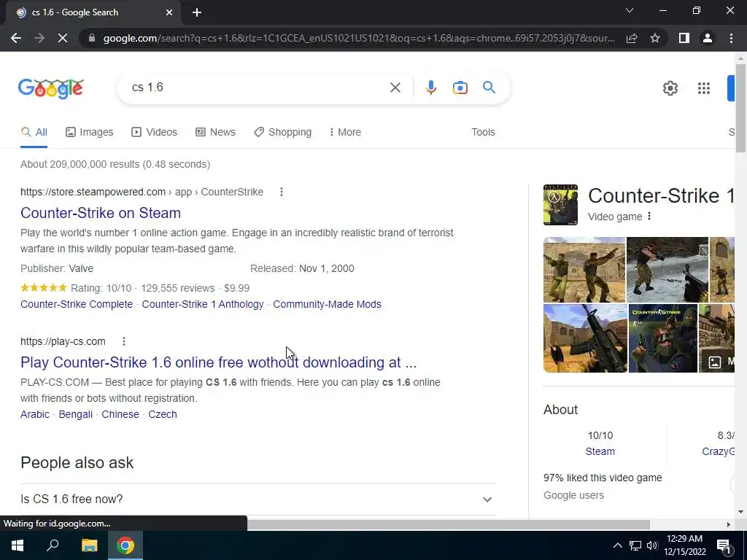Open the two soldiers on dust image

pyautogui.click(x=584, y=270)
